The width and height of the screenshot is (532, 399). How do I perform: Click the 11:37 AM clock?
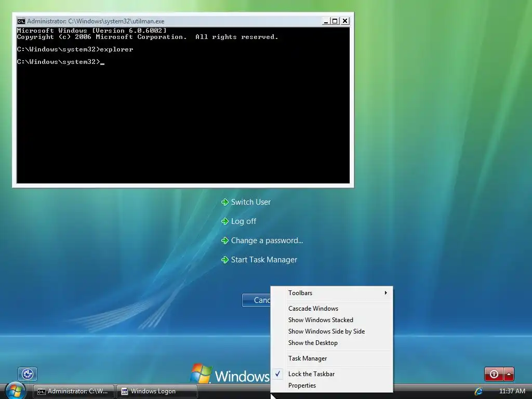pos(512,391)
